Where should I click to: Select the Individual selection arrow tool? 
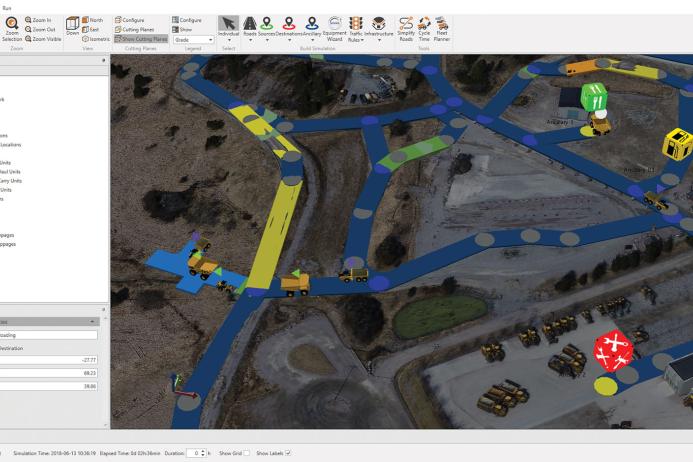(x=228, y=27)
